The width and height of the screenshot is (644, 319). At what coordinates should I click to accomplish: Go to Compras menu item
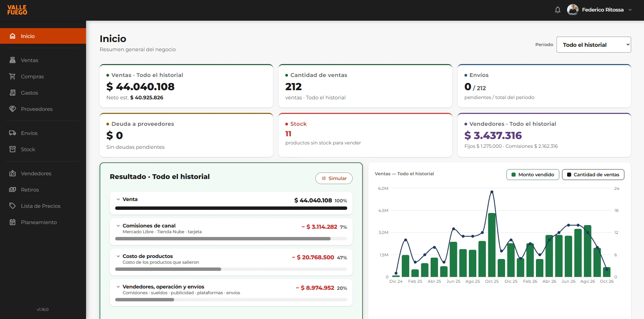(43, 76)
